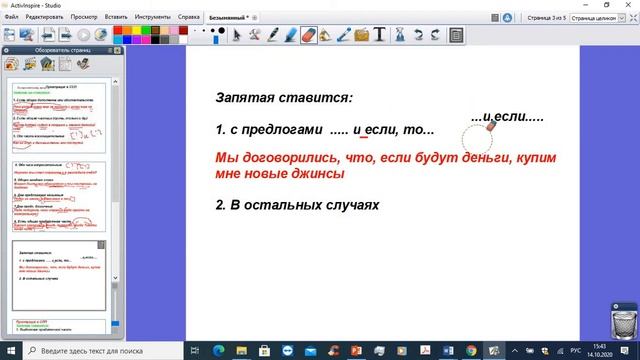Open the third thumbnail's page menu

pos(101,244)
